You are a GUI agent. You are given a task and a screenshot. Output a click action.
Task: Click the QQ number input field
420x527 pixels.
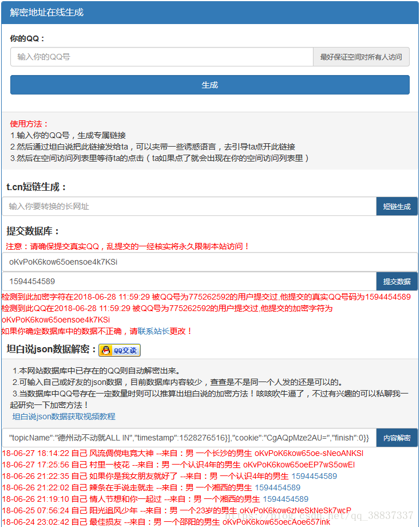tap(161, 57)
